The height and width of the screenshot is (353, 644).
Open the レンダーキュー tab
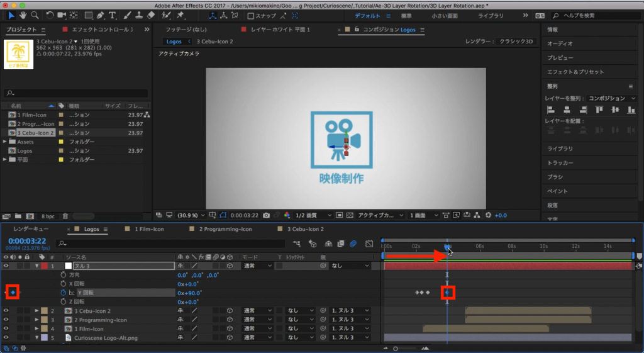click(x=31, y=229)
